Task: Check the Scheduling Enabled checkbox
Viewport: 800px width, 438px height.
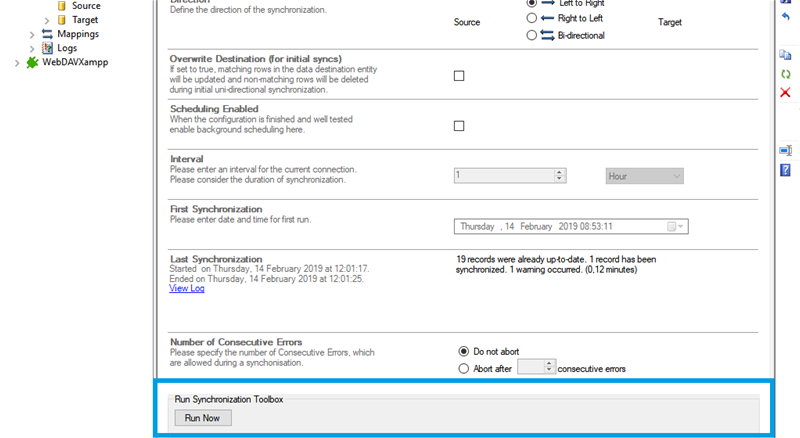Action: [459, 126]
